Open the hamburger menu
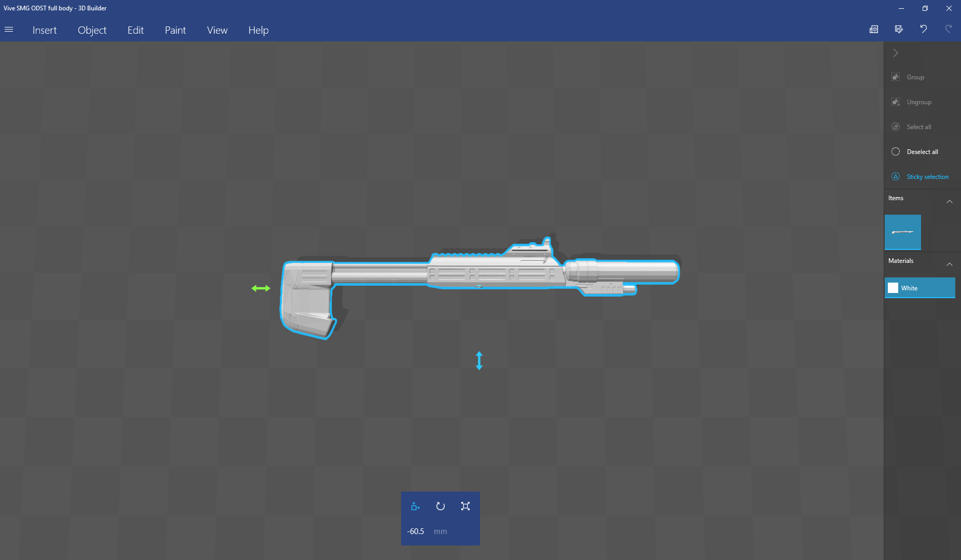Screen dimensions: 961x560 9,30
